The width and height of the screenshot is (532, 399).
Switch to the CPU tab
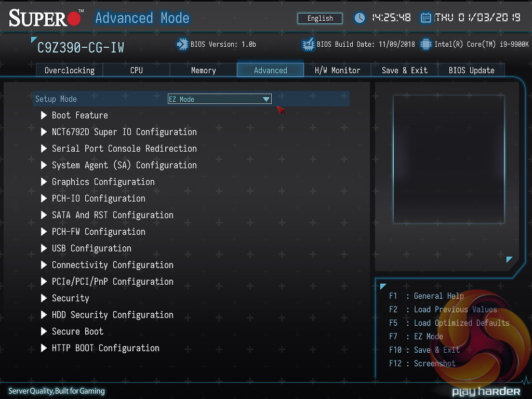click(137, 70)
